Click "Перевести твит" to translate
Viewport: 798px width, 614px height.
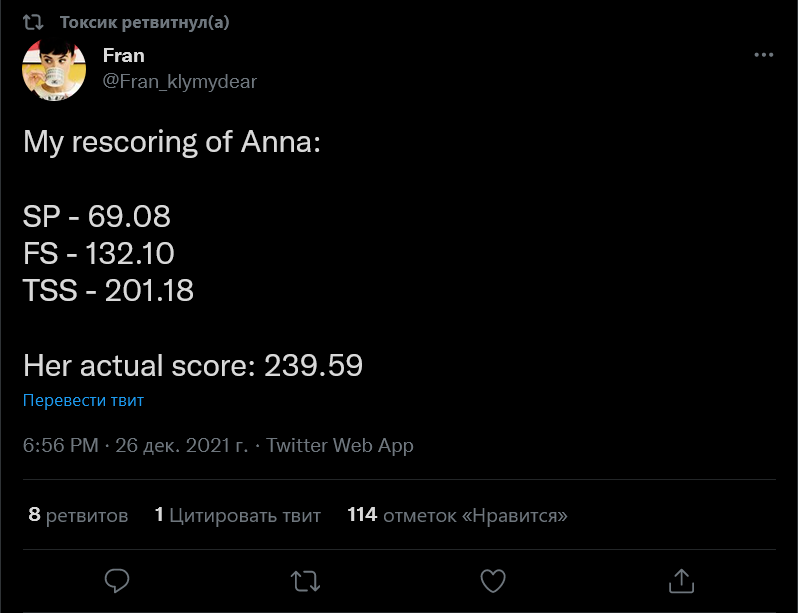pyautogui.click(x=83, y=401)
